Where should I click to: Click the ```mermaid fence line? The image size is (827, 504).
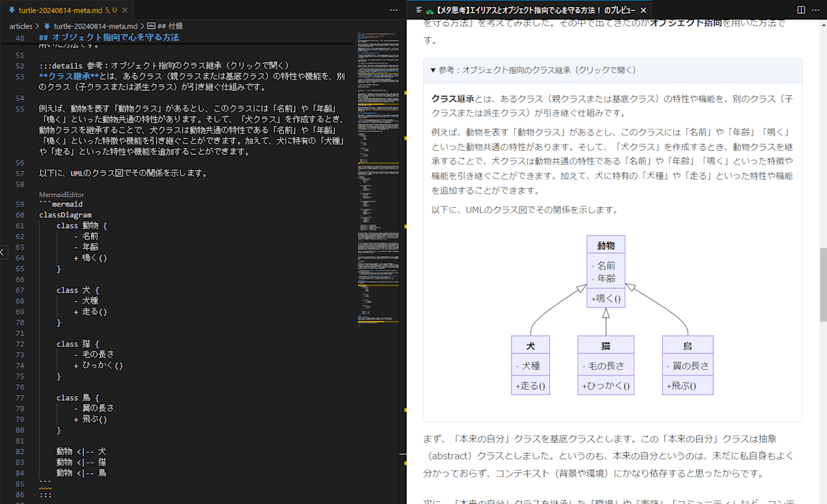(x=61, y=204)
